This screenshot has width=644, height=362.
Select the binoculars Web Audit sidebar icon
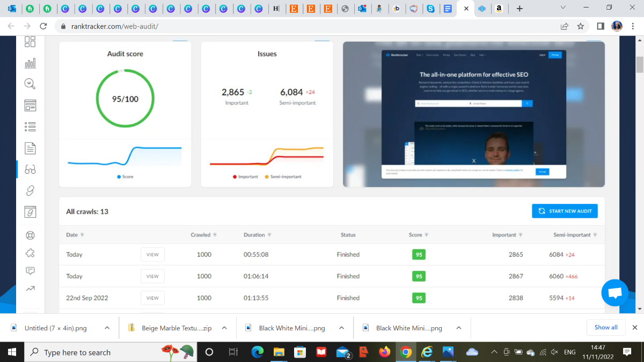click(30, 169)
